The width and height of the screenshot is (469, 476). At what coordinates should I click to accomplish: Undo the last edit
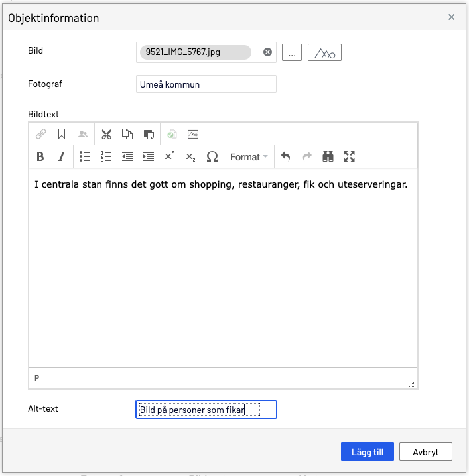(x=285, y=156)
